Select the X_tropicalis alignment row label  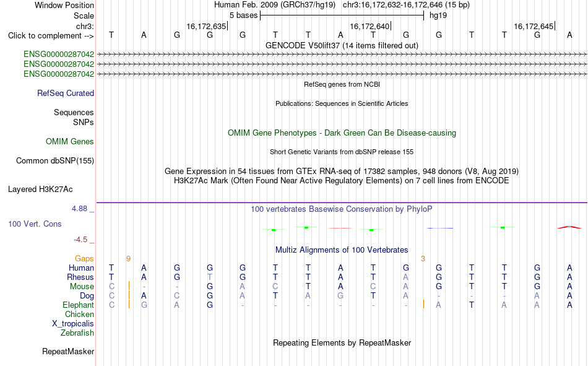coord(73,324)
